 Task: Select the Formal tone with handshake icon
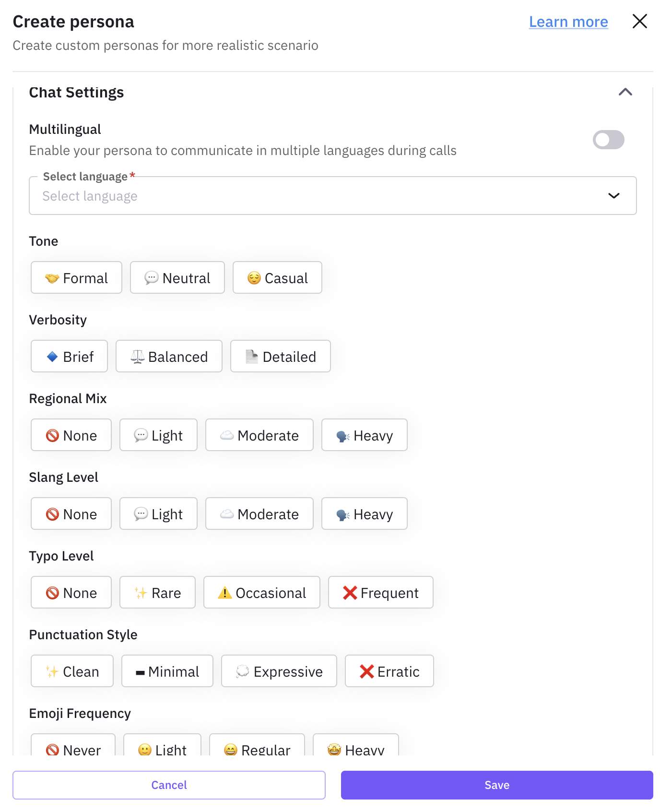76,277
